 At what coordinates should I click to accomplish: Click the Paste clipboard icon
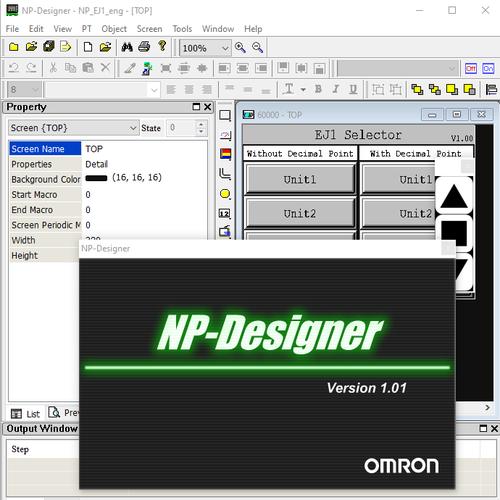coord(88,68)
